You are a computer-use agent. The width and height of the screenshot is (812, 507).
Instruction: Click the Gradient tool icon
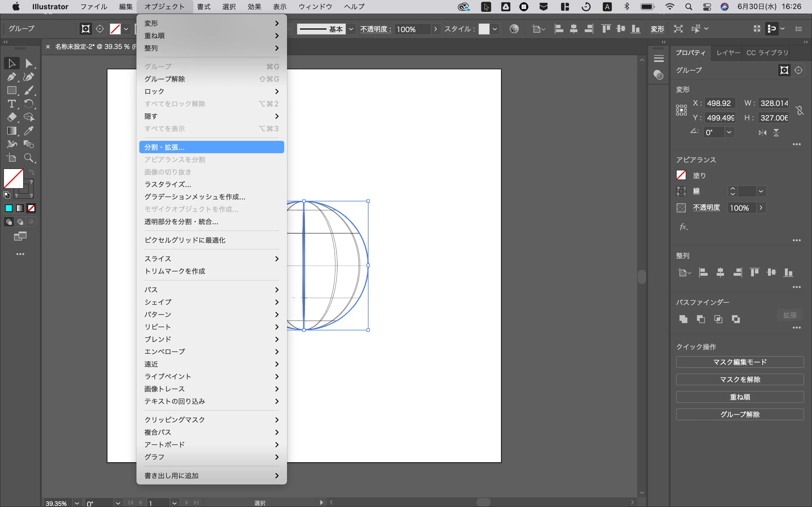11,131
